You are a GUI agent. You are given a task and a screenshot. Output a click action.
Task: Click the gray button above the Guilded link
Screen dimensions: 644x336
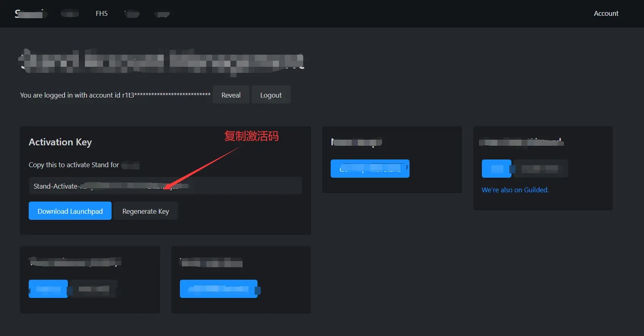coord(540,169)
